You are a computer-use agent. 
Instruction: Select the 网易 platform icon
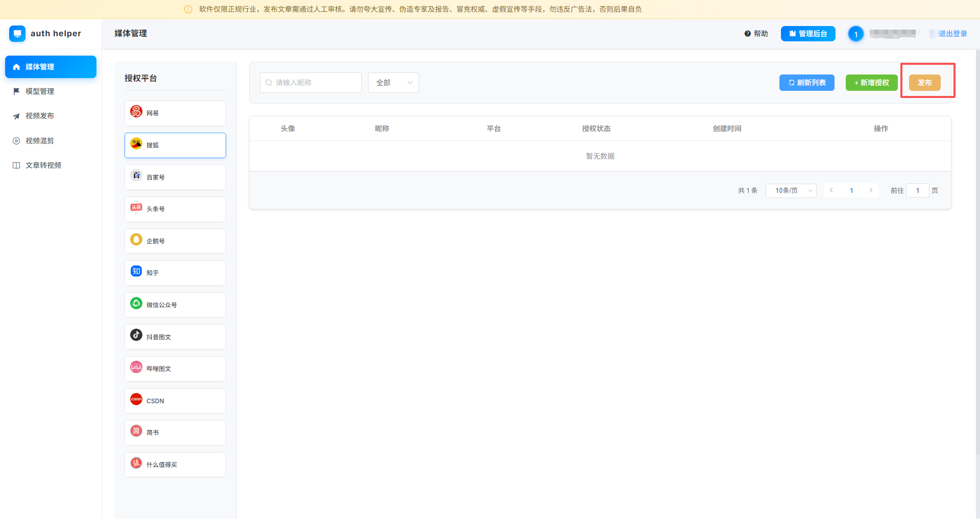coord(136,111)
